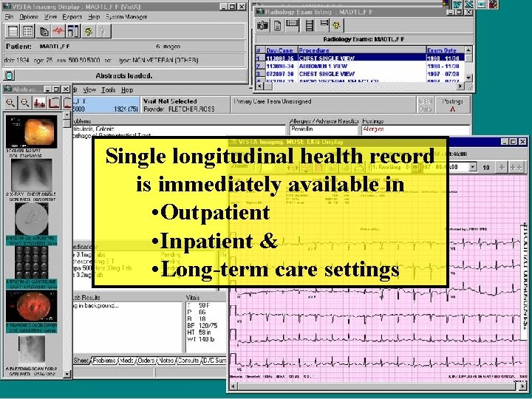The width and height of the screenshot is (532, 399).
Task: Open Help menu in VISTA Imaging Display
Action: click(x=94, y=16)
